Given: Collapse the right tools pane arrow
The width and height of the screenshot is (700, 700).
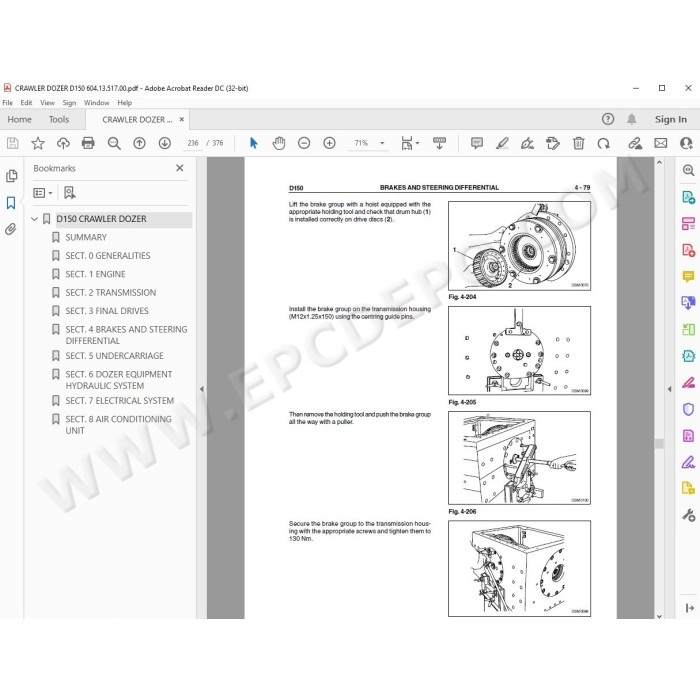Looking at the screenshot, I should [669, 389].
